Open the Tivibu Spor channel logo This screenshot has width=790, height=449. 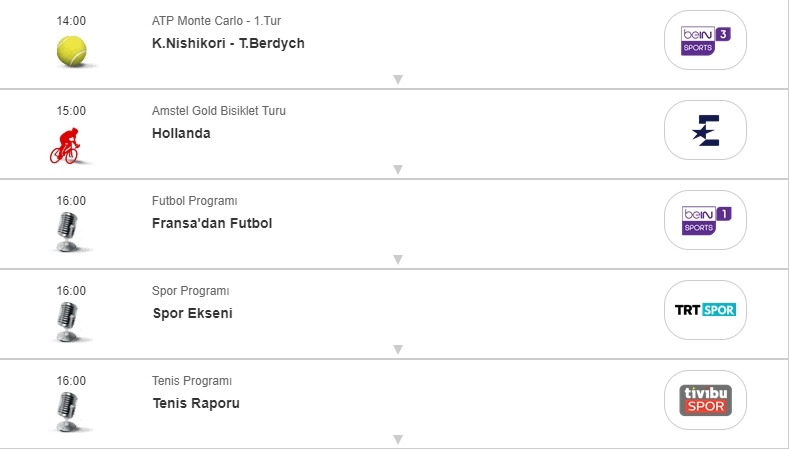[x=705, y=400]
